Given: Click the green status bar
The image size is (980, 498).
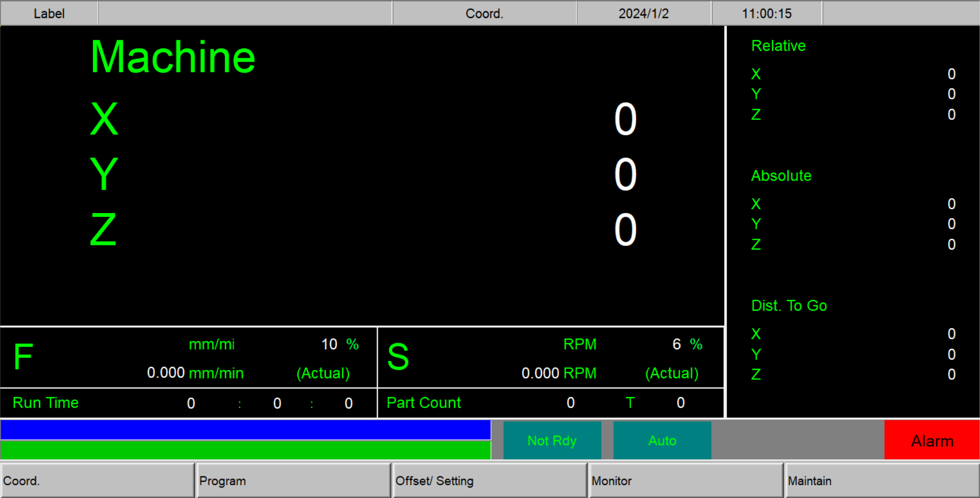Looking at the screenshot, I should pyautogui.click(x=246, y=450).
